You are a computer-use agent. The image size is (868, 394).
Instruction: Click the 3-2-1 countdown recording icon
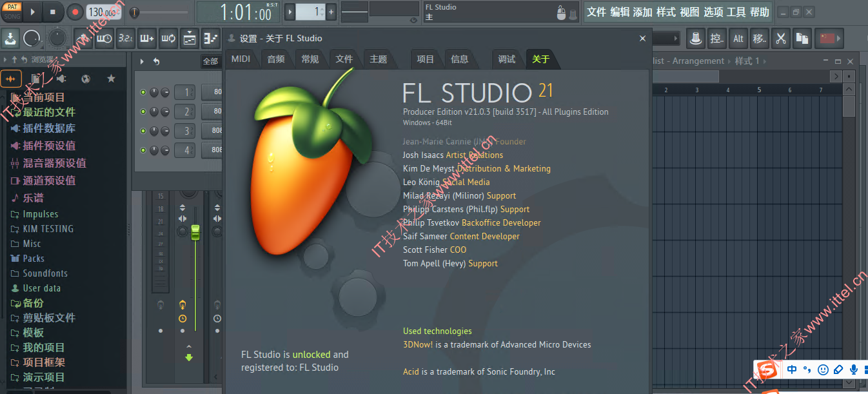point(125,37)
